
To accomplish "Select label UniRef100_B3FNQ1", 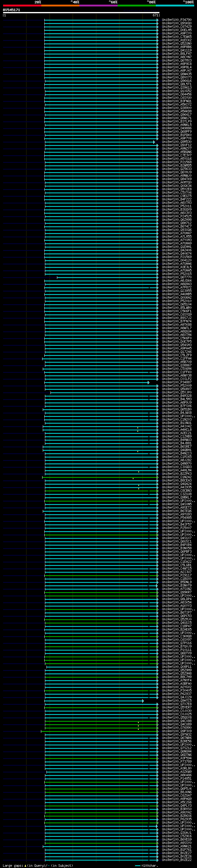I will (x=176, y=101).
